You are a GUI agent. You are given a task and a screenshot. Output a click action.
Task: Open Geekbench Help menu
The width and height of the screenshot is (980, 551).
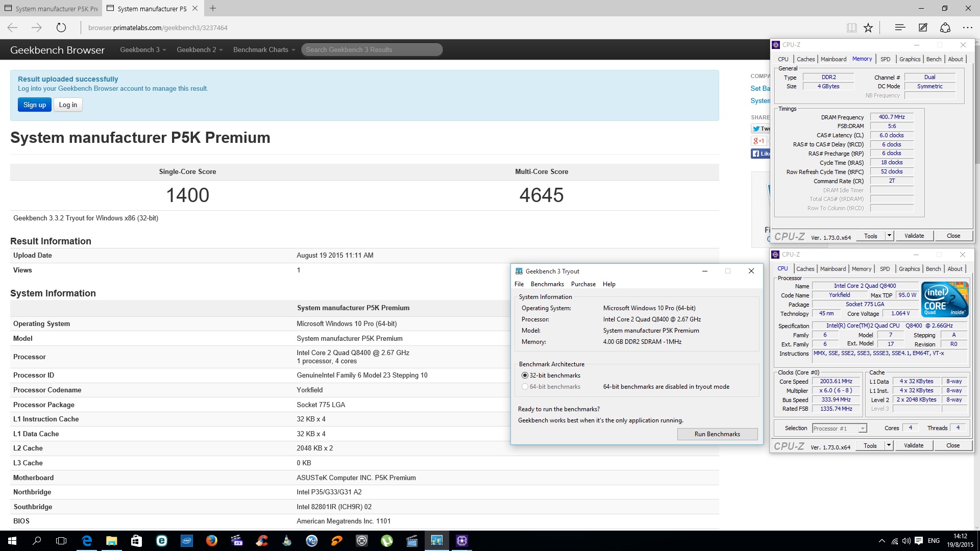[x=609, y=284]
